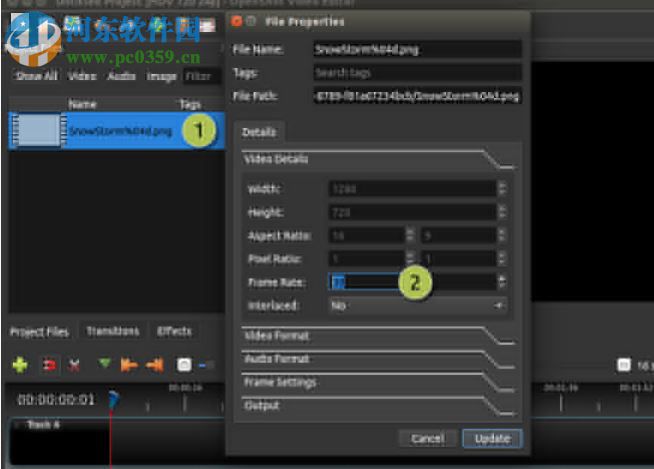Switch to the Effects tab
The image size is (654, 469).
[174, 331]
